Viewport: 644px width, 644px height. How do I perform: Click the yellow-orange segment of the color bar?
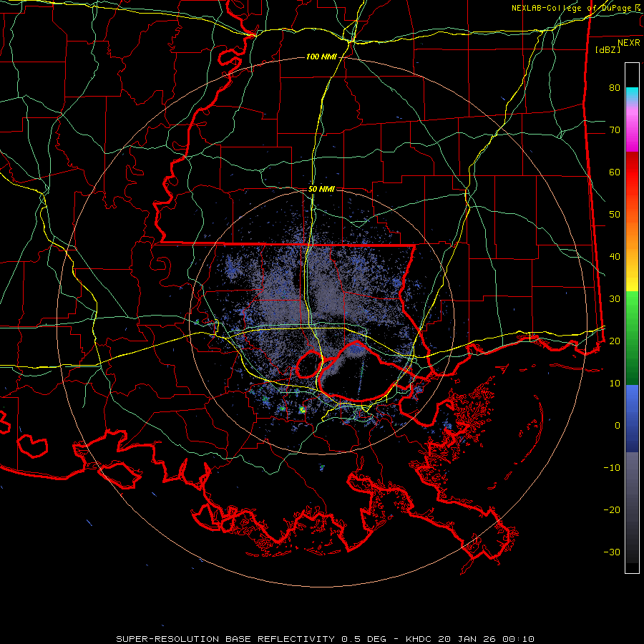point(632,257)
